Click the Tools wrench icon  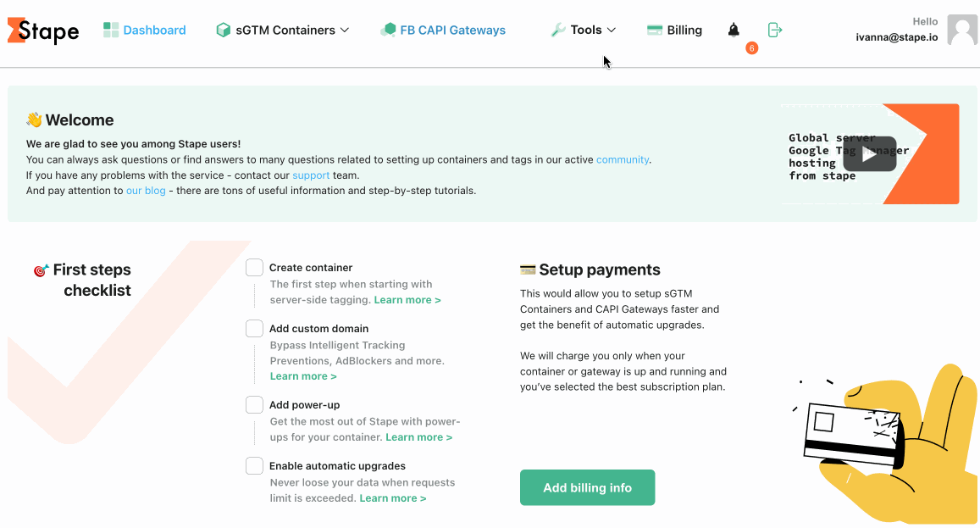[558, 30]
